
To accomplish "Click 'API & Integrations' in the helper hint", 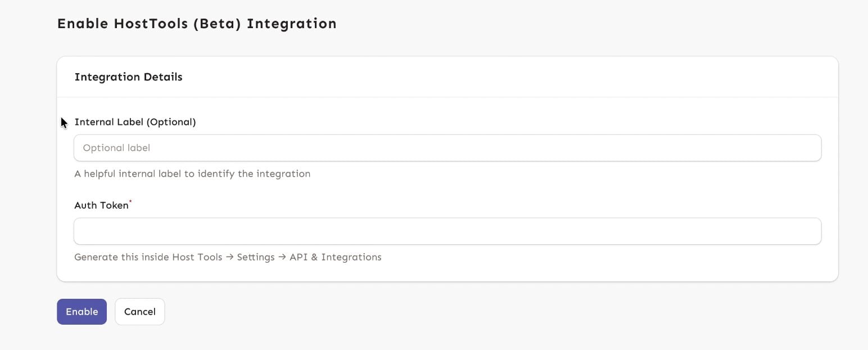I will tap(335, 257).
